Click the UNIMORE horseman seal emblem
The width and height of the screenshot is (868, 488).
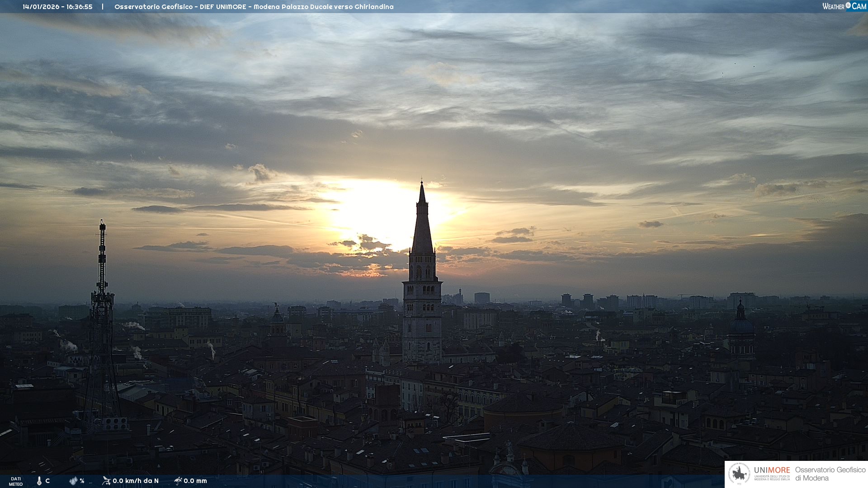(740, 474)
